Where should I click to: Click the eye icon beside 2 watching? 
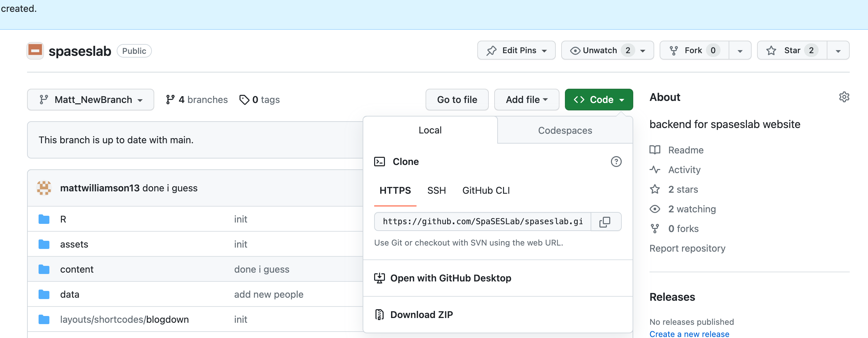655,209
